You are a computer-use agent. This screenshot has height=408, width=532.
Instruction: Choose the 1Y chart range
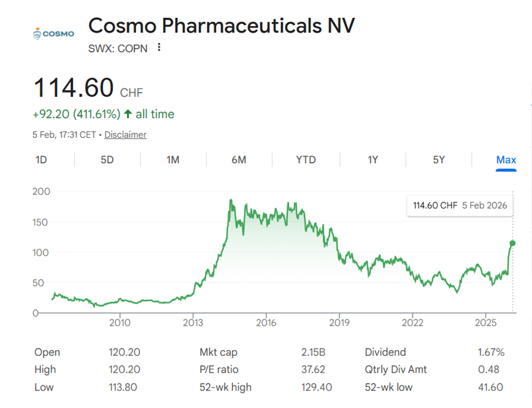tap(373, 160)
